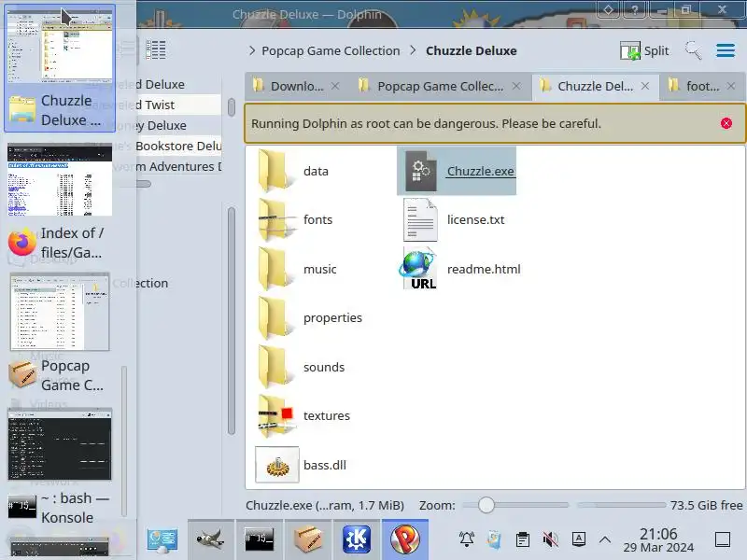This screenshot has width=747, height=560.
Task: Click the show desktop button
Action: (x=723, y=539)
